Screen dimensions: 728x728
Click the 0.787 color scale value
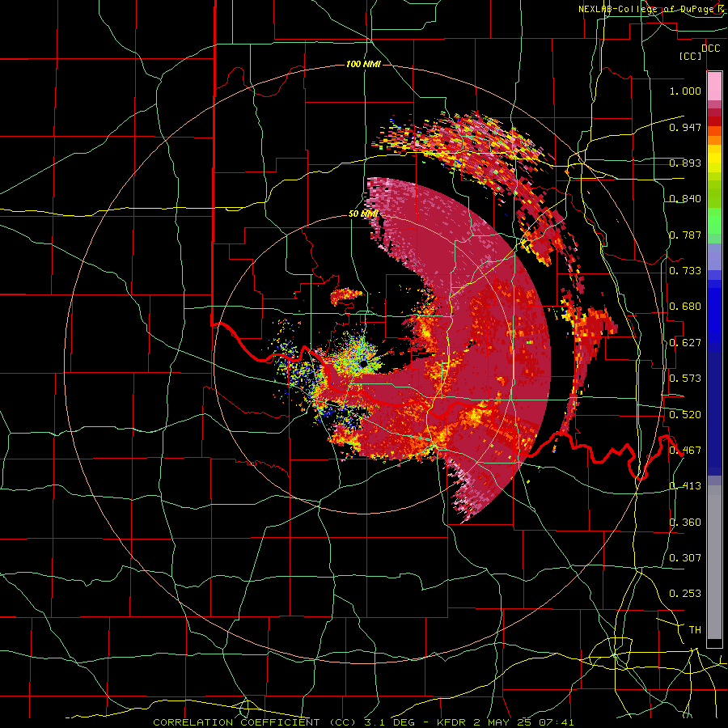pos(685,235)
